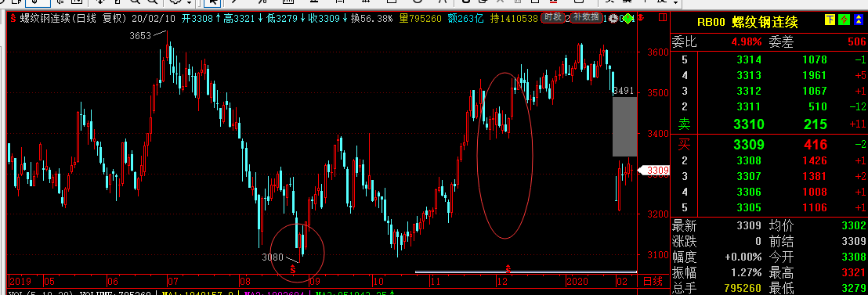Click the buy volume 1426
868x295 pixels.
tap(814, 160)
